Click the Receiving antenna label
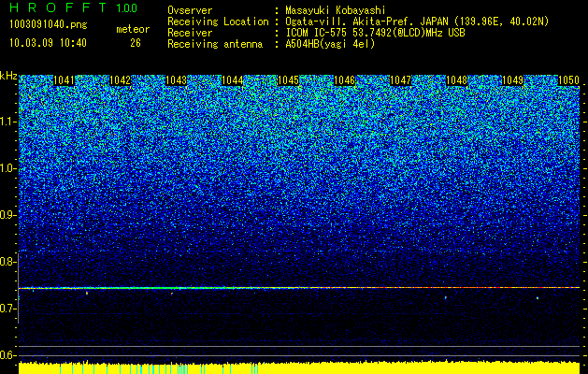The width and height of the screenshot is (588, 374). click(x=215, y=44)
